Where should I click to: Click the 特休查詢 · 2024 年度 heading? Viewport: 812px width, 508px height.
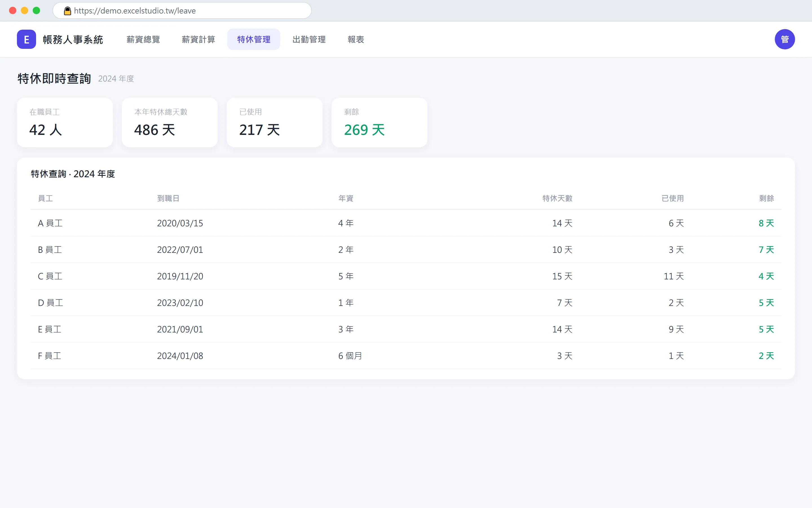pos(73,174)
